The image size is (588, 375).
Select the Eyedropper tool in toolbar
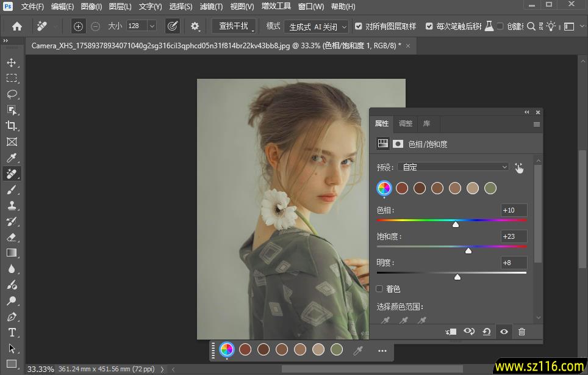tap(11, 158)
